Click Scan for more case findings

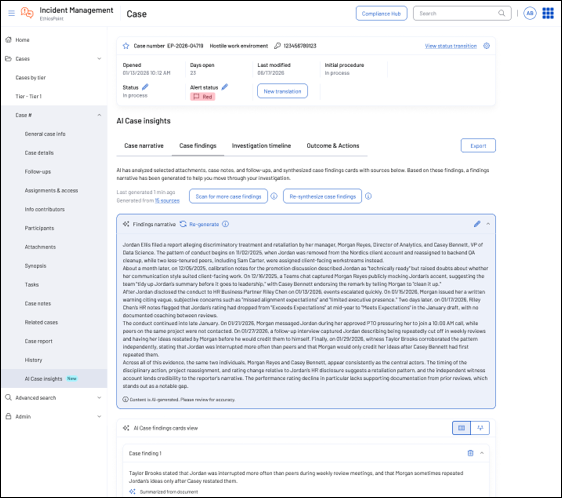pyautogui.click(x=228, y=196)
